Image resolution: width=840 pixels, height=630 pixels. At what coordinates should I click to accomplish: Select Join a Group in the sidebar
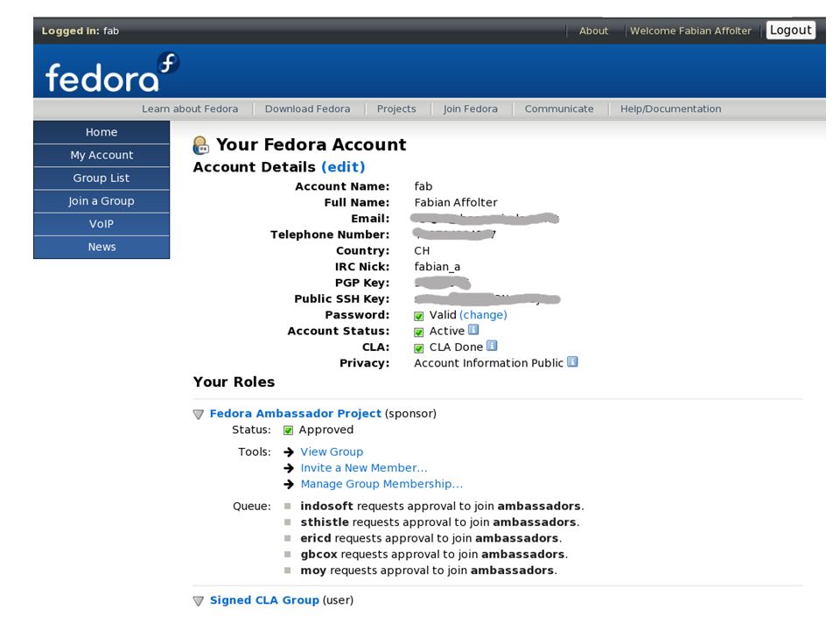point(101,201)
